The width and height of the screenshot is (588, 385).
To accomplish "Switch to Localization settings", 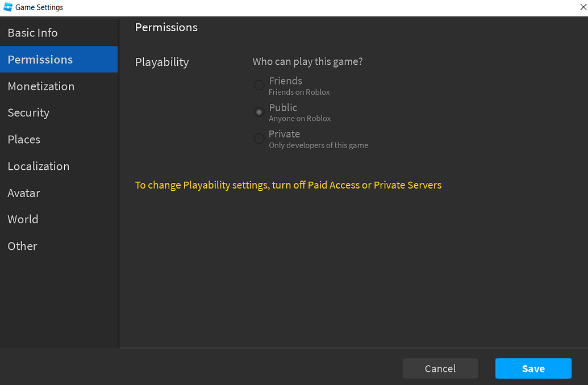I will coord(39,166).
